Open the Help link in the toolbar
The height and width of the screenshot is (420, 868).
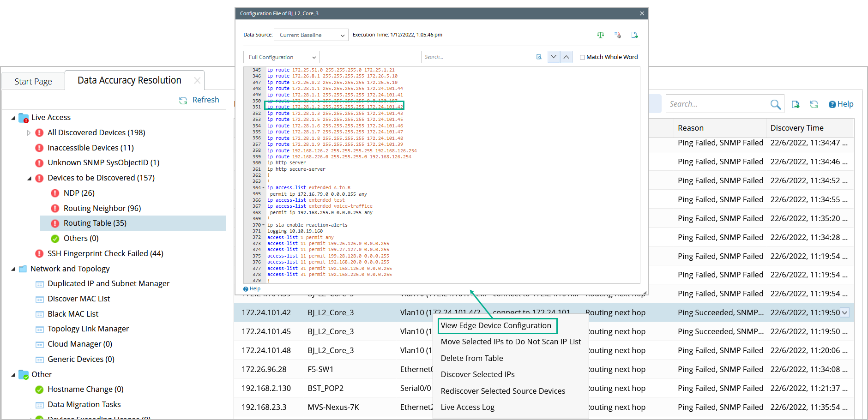click(x=841, y=104)
